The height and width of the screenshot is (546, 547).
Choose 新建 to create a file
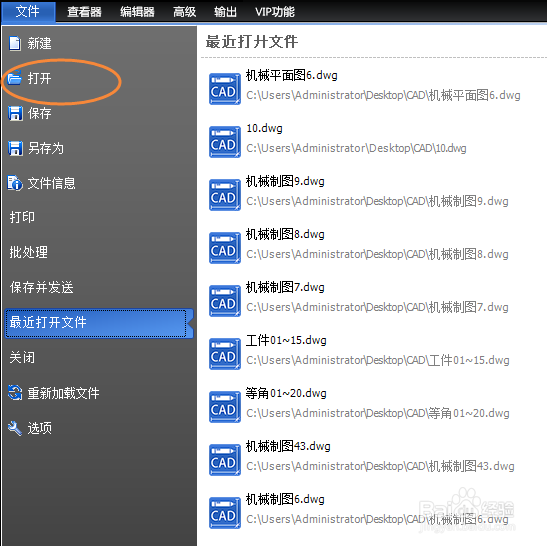point(39,44)
